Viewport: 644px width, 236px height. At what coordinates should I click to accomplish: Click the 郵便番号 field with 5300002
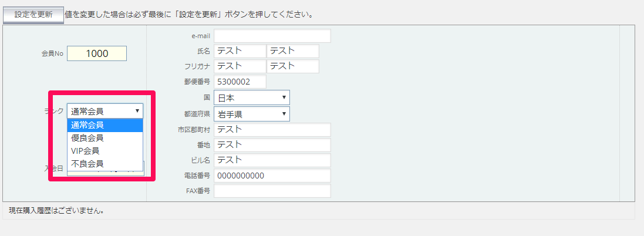(240, 81)
